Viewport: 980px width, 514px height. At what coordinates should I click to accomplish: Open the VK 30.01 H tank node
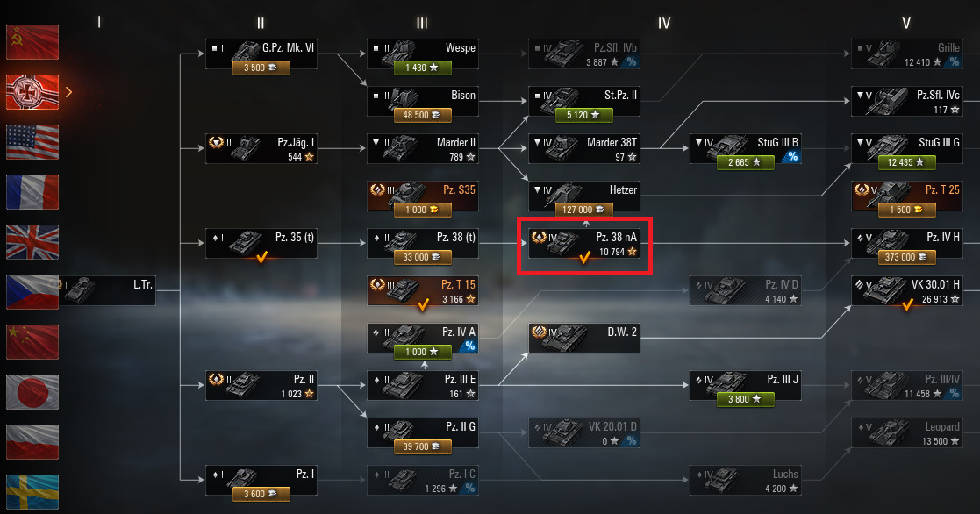[x=907, y=291]
